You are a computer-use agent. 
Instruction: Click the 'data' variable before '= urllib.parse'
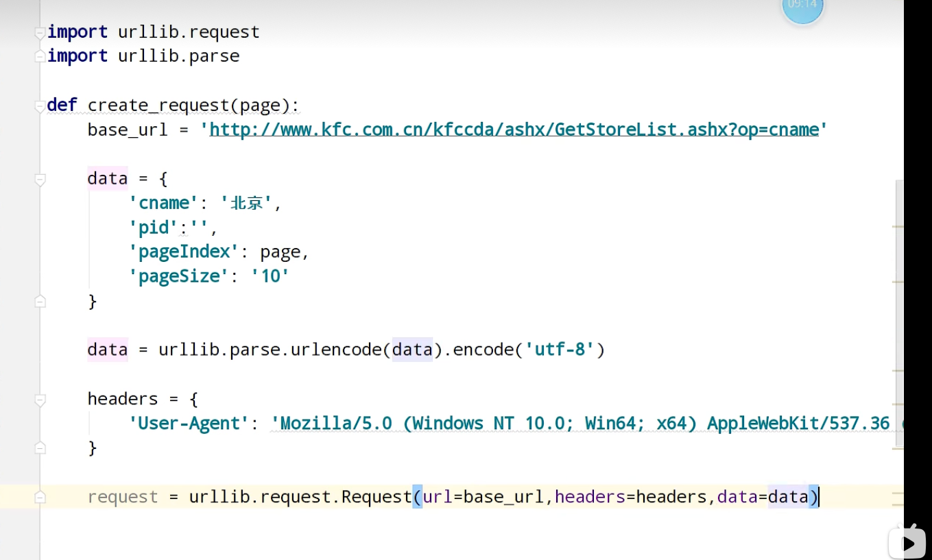click(108, 350)
